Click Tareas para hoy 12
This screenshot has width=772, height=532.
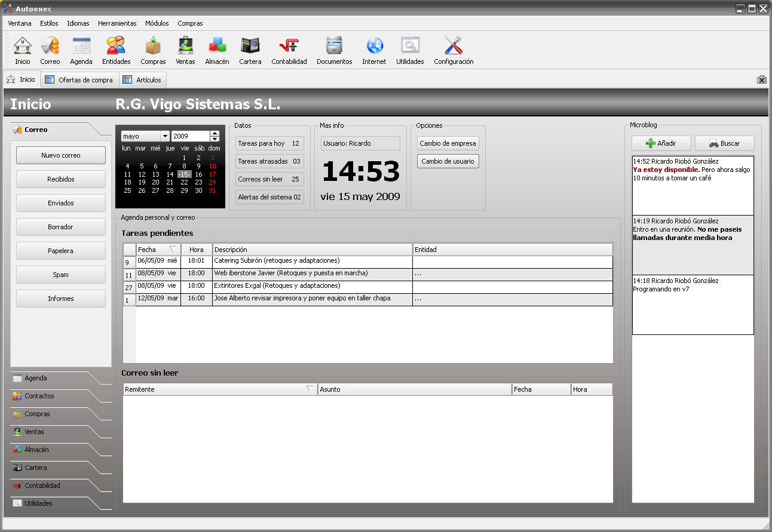[269, 143]
